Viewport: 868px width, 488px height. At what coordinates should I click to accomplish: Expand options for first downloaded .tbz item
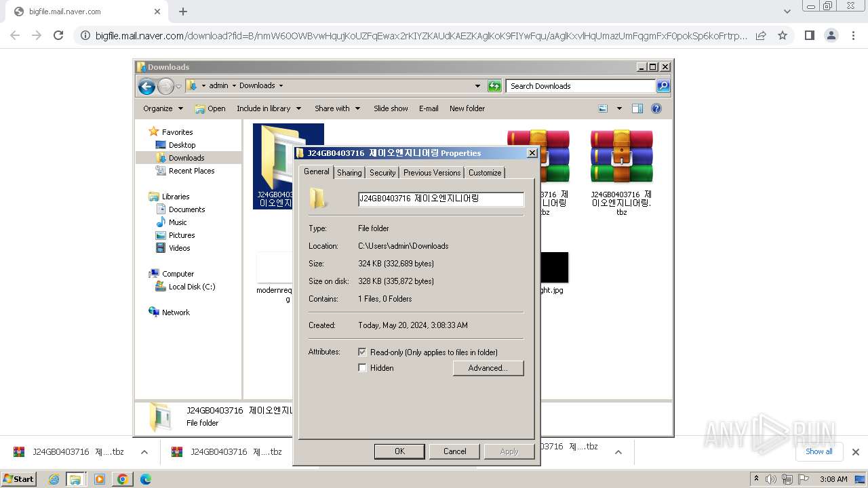pos(144,452)
